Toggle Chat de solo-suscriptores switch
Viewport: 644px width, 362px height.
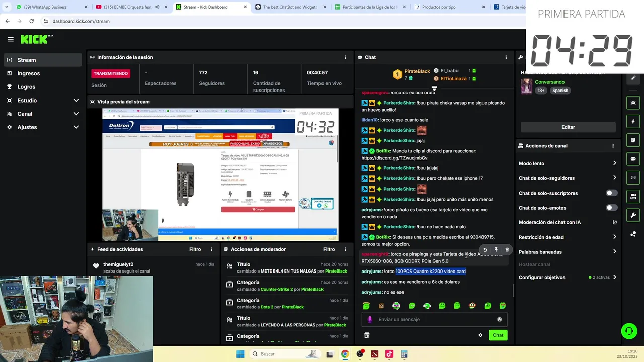click(611, 193)
